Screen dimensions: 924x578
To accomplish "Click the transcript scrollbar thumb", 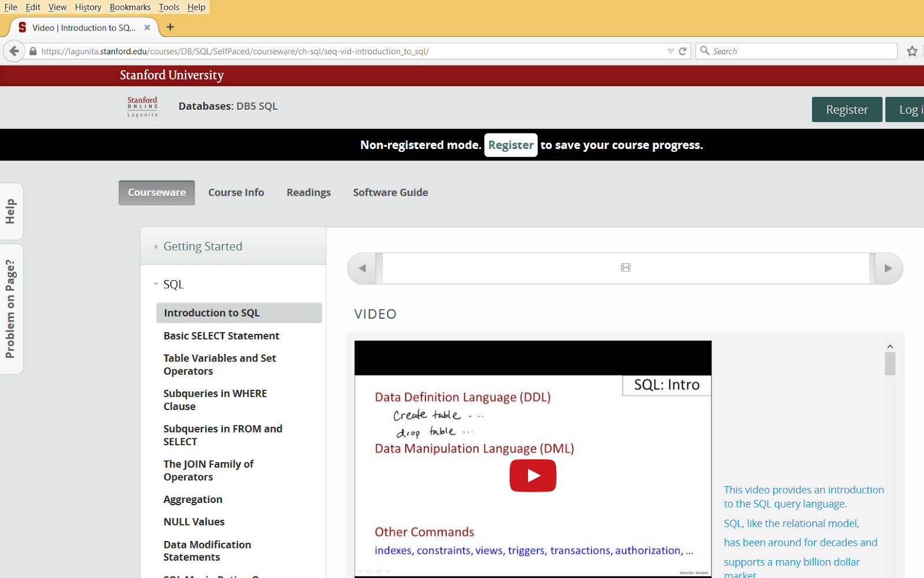I will click(890, 364).
